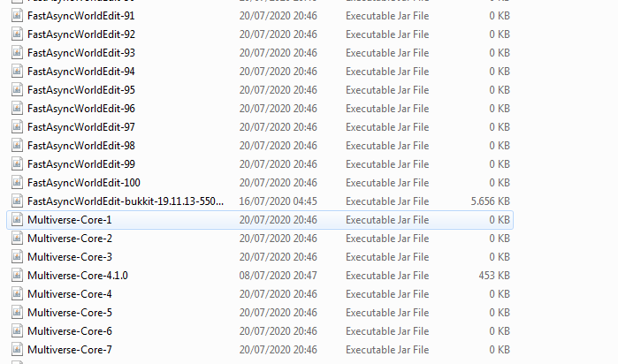618x364 pixels.
Task: Click the jar icon beside Multiverse-Core-1
Action: coord(17,220)
